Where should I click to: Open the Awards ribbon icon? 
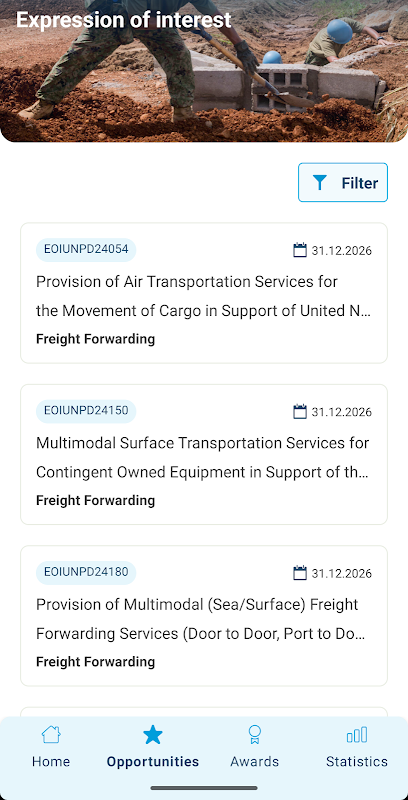click(254, 735)
